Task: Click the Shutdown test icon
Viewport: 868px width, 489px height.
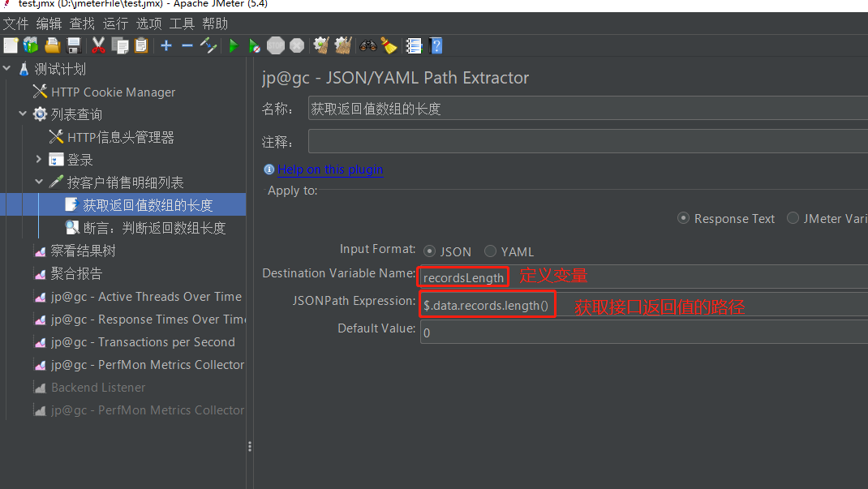Action: (x=297, y=45)
